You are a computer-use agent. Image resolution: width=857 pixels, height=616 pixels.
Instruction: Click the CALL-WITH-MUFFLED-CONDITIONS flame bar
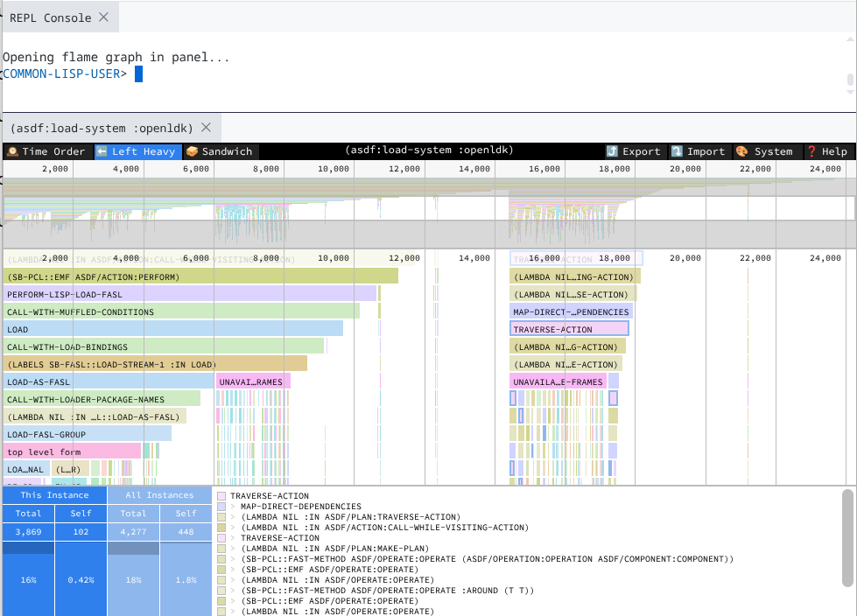coord(180,311)
